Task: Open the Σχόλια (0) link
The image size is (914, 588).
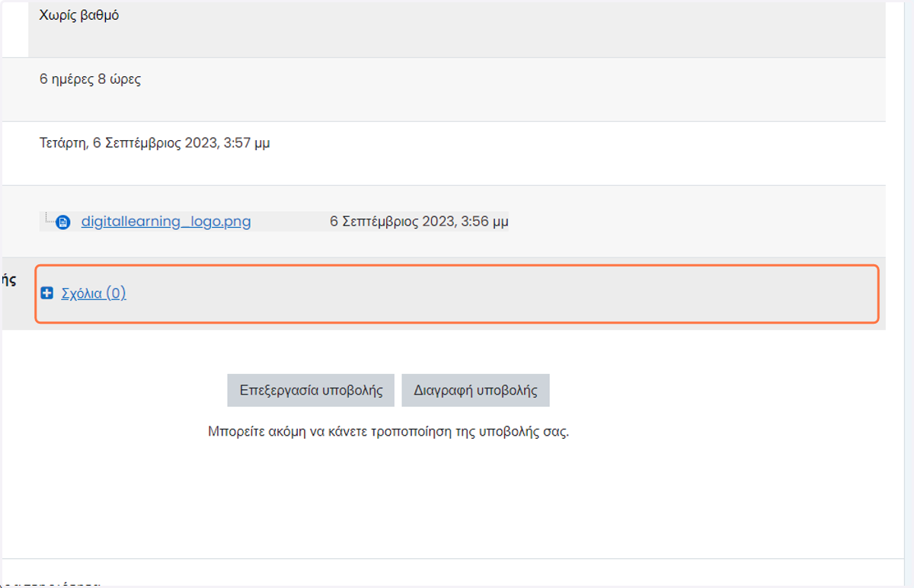Action: click(94, 293)
